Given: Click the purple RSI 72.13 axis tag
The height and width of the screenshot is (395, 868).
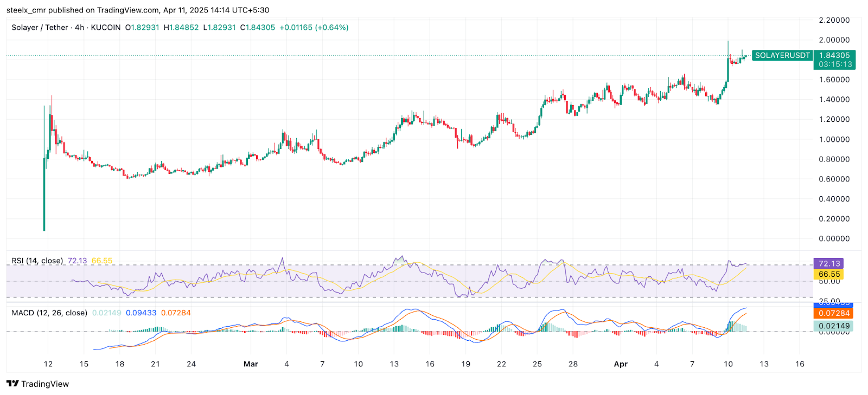Looking at the screenshot, I should [829, 263].
